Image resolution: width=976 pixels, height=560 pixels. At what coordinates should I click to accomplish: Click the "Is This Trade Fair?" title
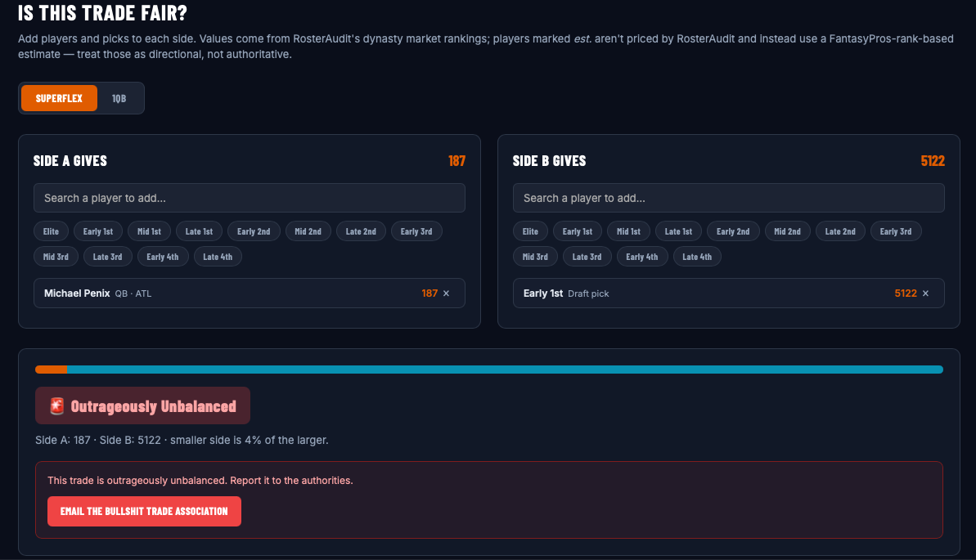point(103,12)
